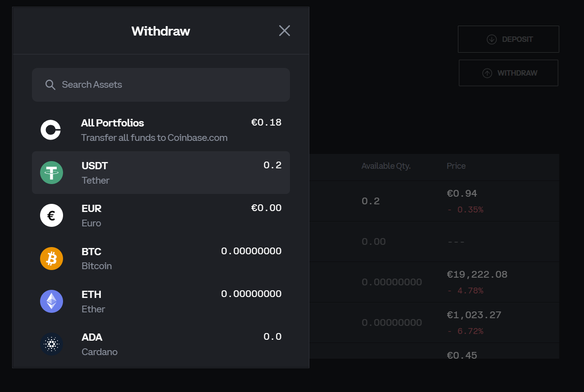Click the Cardano ADA icon
584x392 pixels.
click(x=51, y=344)
